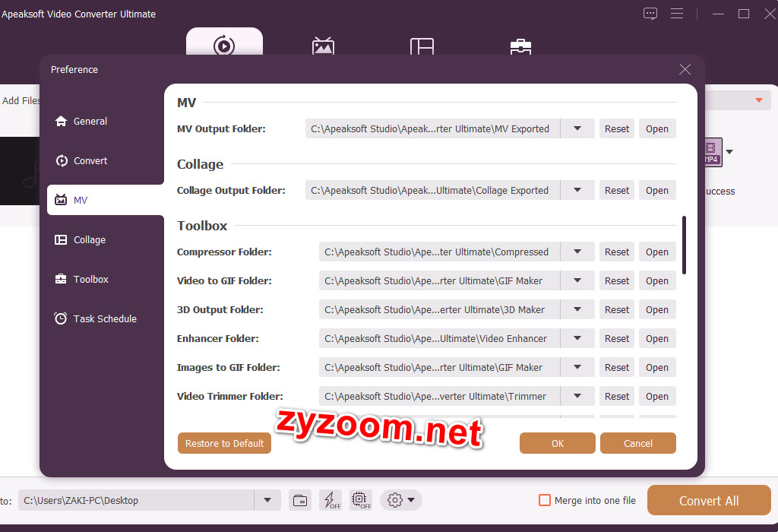Expand Enhancer Folder dropdown
Screen dimensions: 778x532
[577, 338]
